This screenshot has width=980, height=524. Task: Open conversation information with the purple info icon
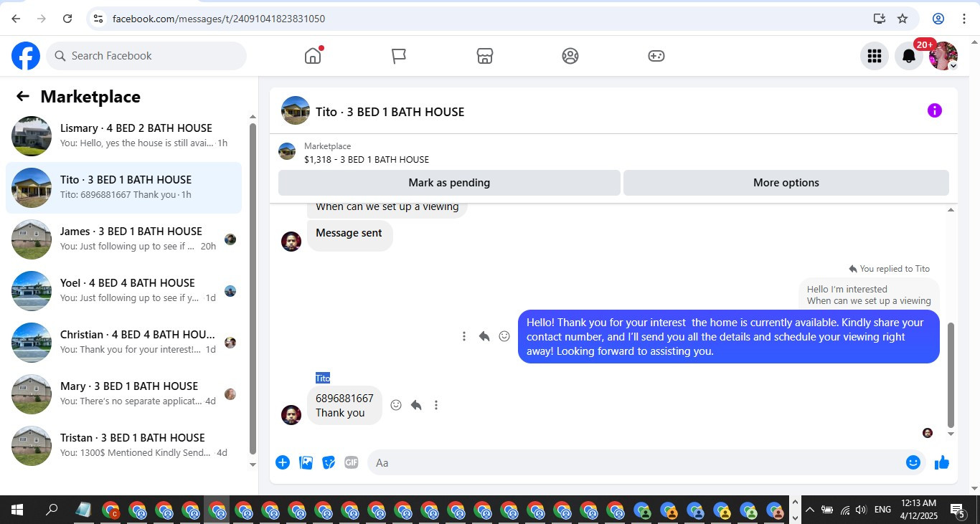[x=934, y=110]
